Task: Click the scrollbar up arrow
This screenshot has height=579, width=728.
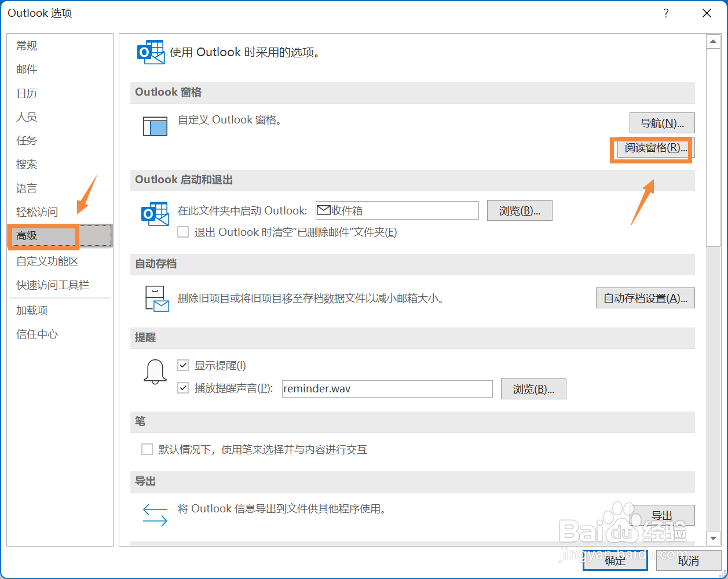Action: point(714,42)
